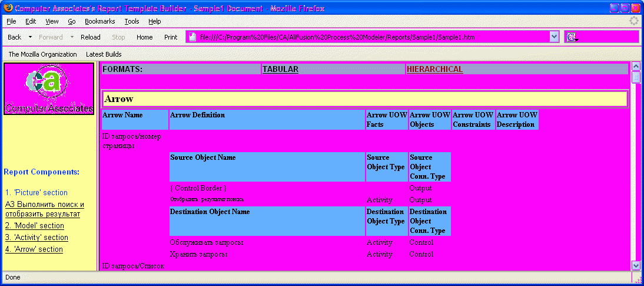The image size is (644, 286).
Task: Open the Help menu
Action: 155,21
